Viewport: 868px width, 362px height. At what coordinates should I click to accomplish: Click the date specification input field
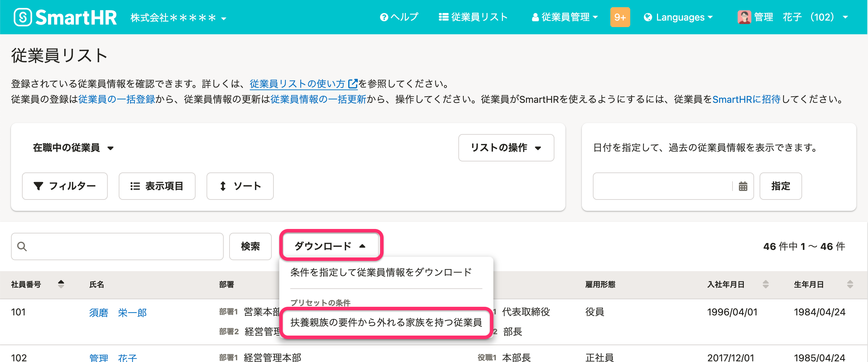click(x=662, y=186)
